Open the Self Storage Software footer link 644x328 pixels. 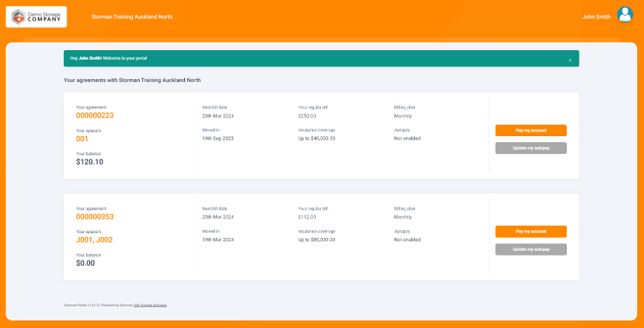tap(150, 305)
